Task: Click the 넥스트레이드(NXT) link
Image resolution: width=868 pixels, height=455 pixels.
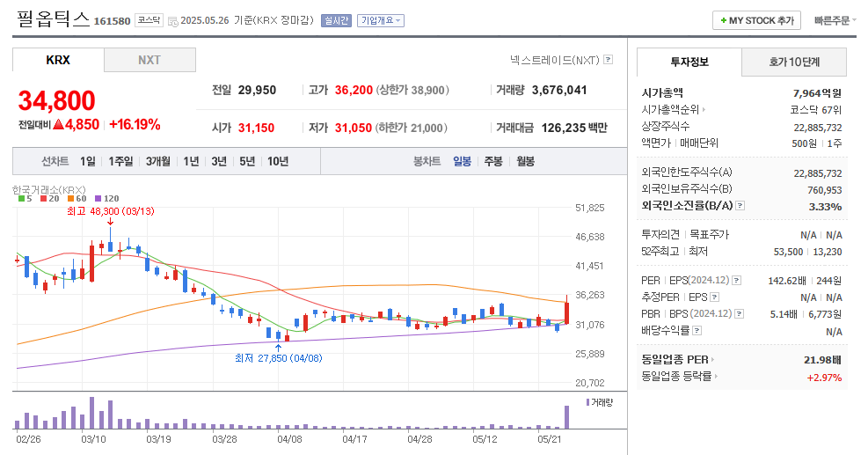Action: coord(555,60)
